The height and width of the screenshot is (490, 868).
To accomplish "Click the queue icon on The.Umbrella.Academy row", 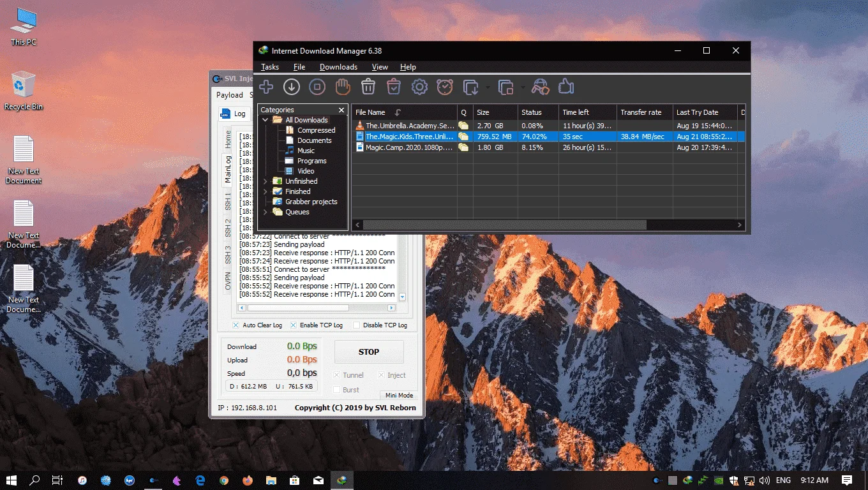I will [x=463, y=126].
